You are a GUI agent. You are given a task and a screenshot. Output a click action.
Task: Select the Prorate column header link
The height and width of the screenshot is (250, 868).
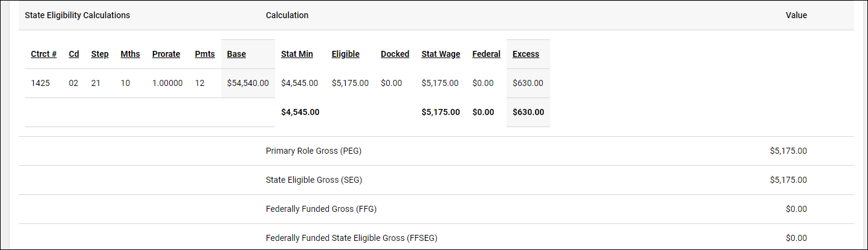point(166,54)
